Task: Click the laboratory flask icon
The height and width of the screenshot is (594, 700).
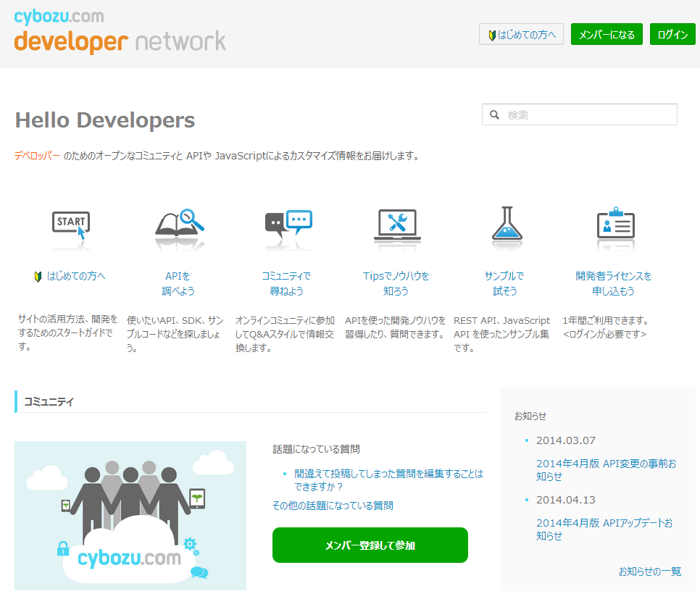Action: [x=507, y=223]
